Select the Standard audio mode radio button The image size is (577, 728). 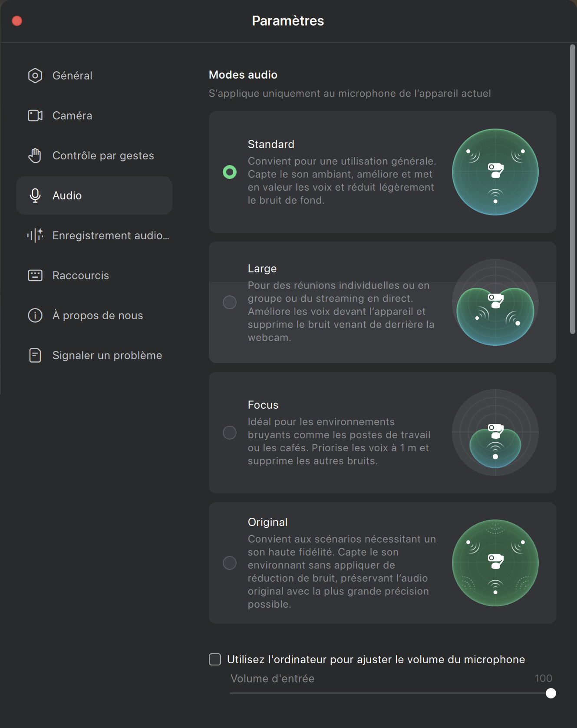coord(230,172)
